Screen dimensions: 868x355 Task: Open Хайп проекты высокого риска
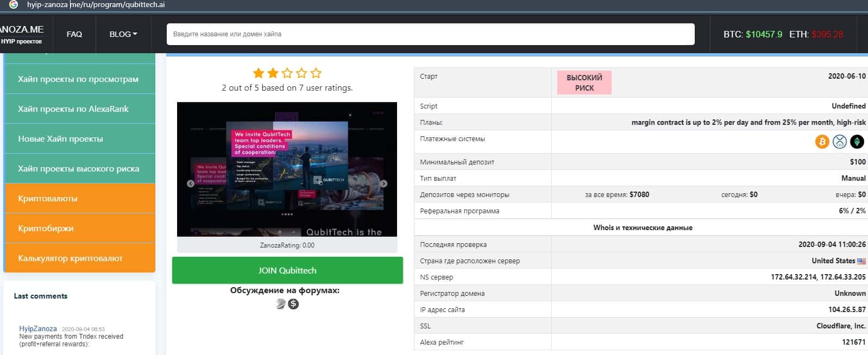(79, 168)
